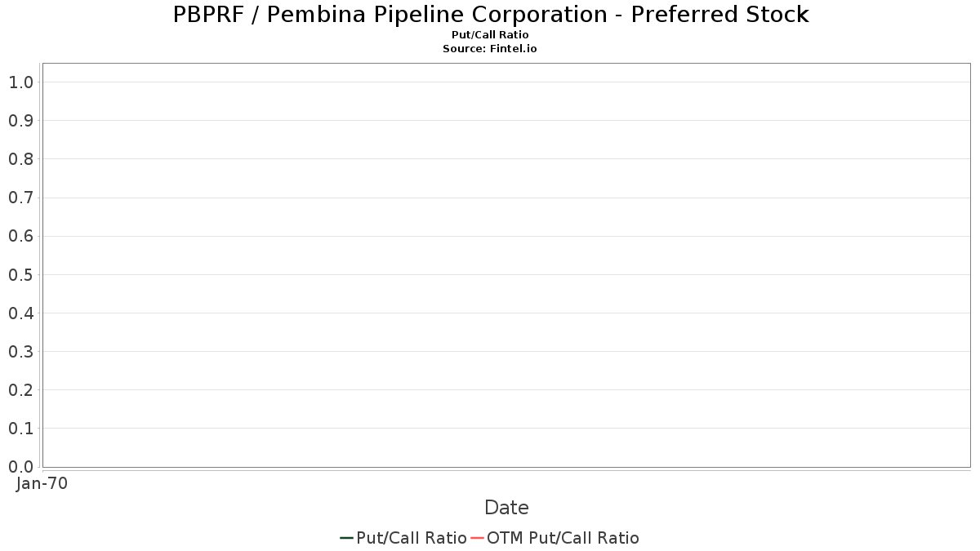The height and width of the screenshot is (551, 980).
Task: Click the dark green Put/Call Ratio legend line
Action: (347, 538)
